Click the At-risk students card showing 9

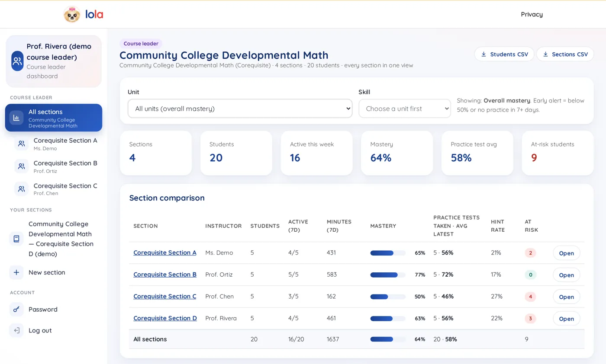click(x=558, y=153)
